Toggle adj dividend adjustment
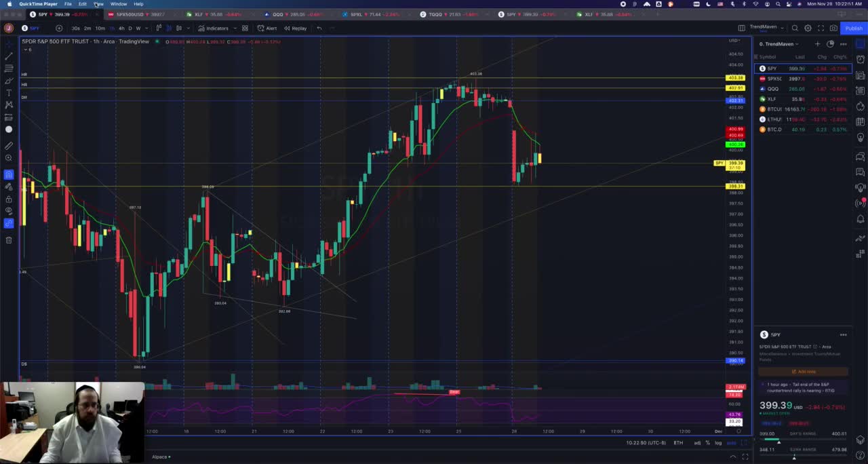 (x=697, y=443)
